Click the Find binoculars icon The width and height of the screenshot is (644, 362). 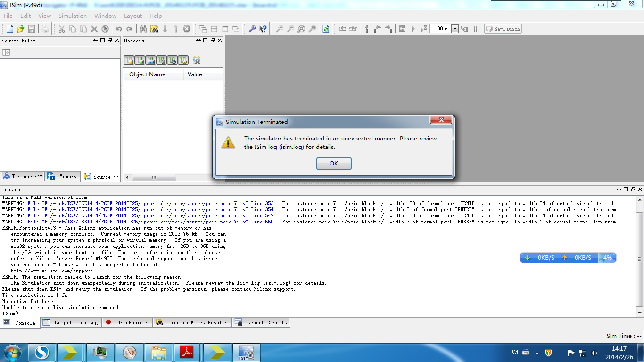[x=143, y=29]
